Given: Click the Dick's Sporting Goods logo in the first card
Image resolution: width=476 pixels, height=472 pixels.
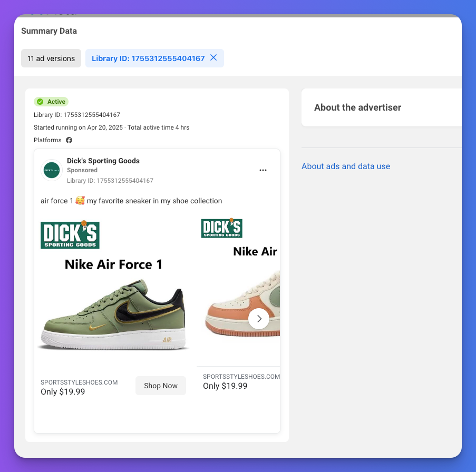Looking at the screenshot, I should [x=70, y=235].
